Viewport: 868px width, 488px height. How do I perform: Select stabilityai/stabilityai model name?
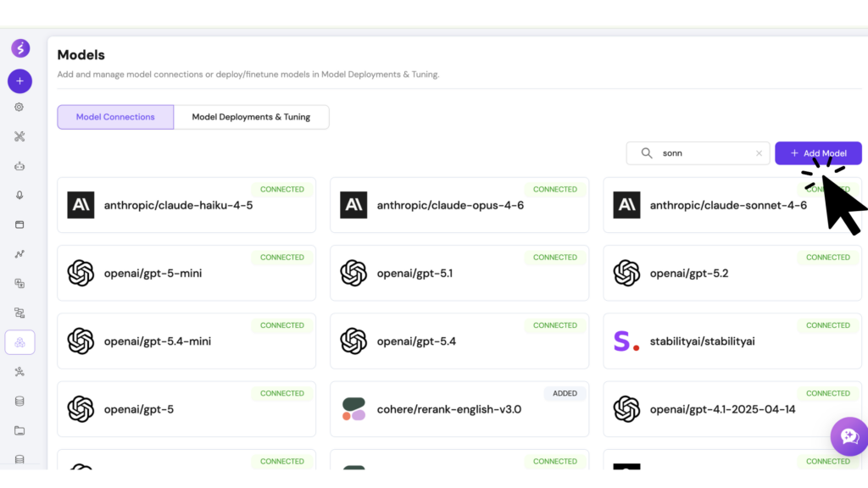[x=703, y=341]
